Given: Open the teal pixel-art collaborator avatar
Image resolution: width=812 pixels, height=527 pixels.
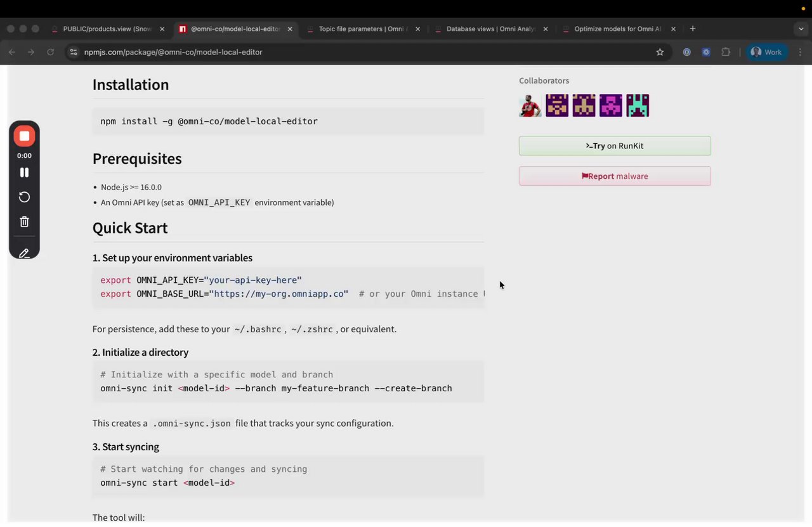Looking at the screenshot, I should 638,105.
